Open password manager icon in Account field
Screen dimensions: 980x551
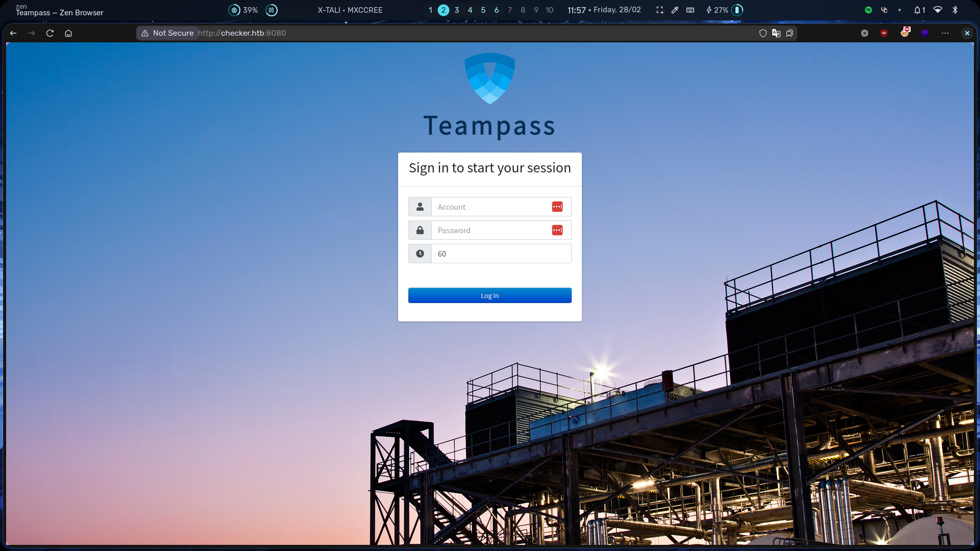coord(557,207)
